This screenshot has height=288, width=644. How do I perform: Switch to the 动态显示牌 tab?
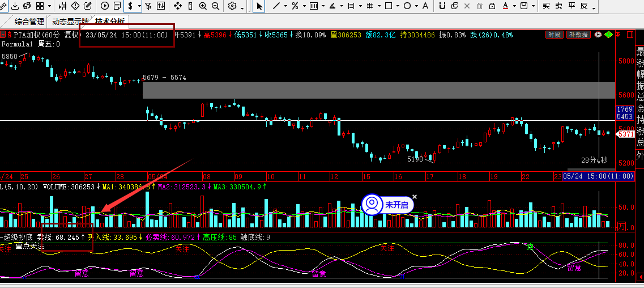tap(70, 22)
